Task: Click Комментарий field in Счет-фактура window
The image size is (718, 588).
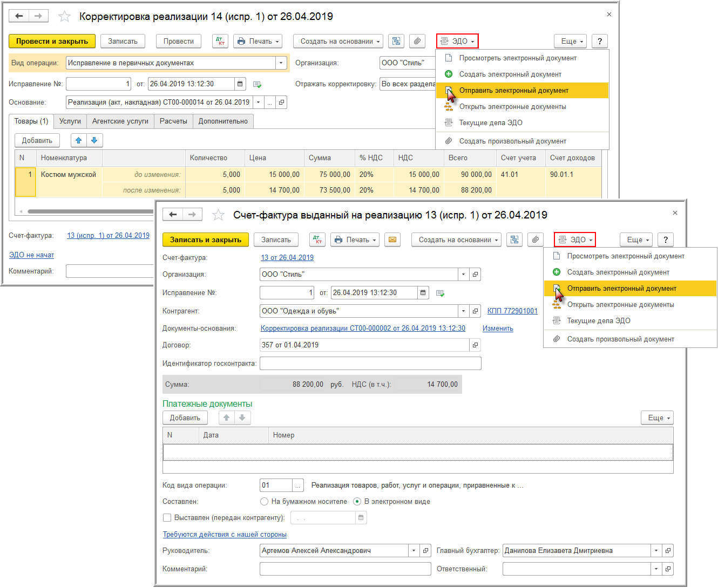Action: [x=346, y=569]
